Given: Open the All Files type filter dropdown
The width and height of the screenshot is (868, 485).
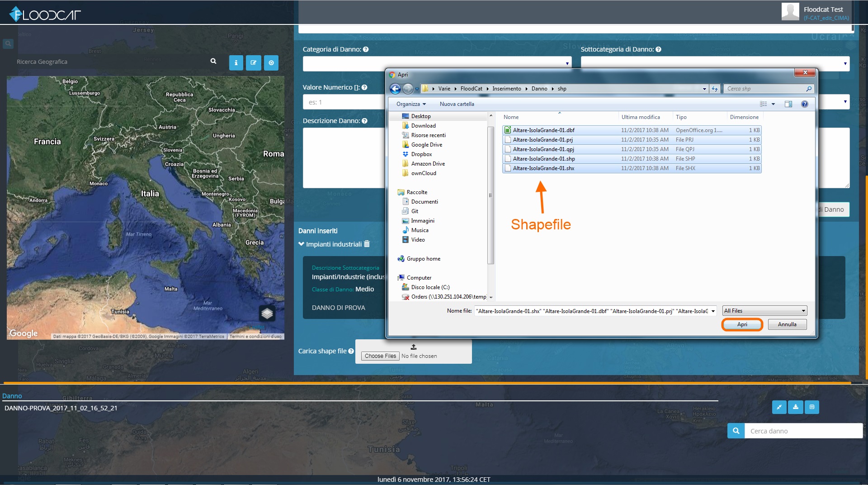Looking at the screenshot, I should click(x=765, y=311).
